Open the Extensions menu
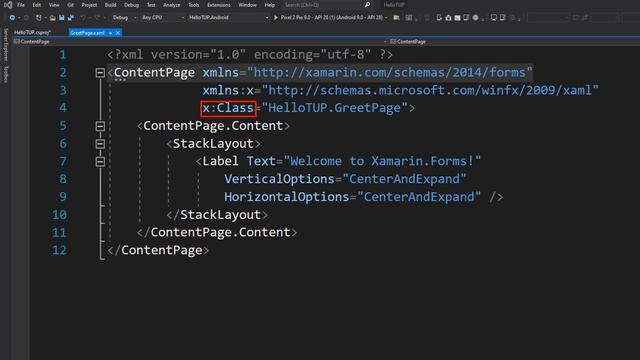The height and width of the screenshot is (360, 640). click(219, 5)
